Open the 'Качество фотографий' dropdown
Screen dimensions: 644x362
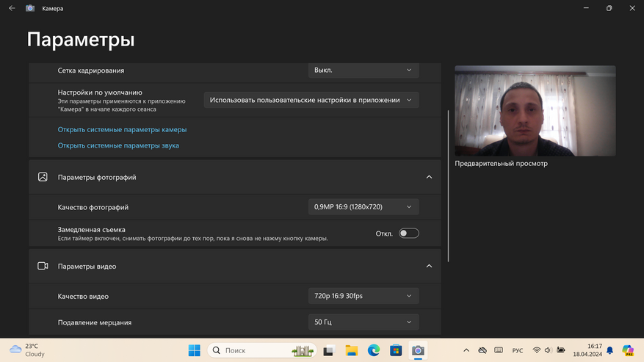pyautogui.click(x=363, y=207)
